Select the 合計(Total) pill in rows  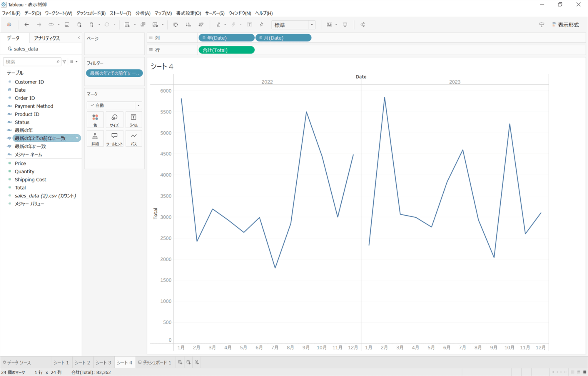pos(226,50)
